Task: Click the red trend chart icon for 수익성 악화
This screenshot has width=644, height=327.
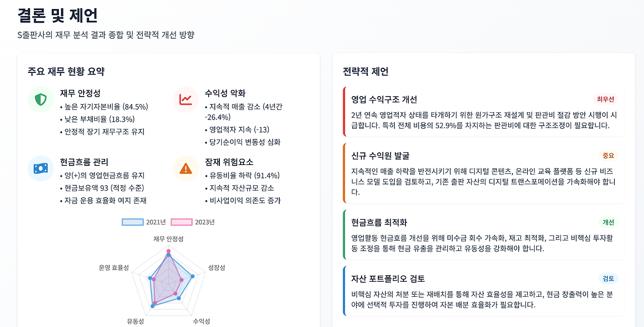Action: click(x=186, y=100)
